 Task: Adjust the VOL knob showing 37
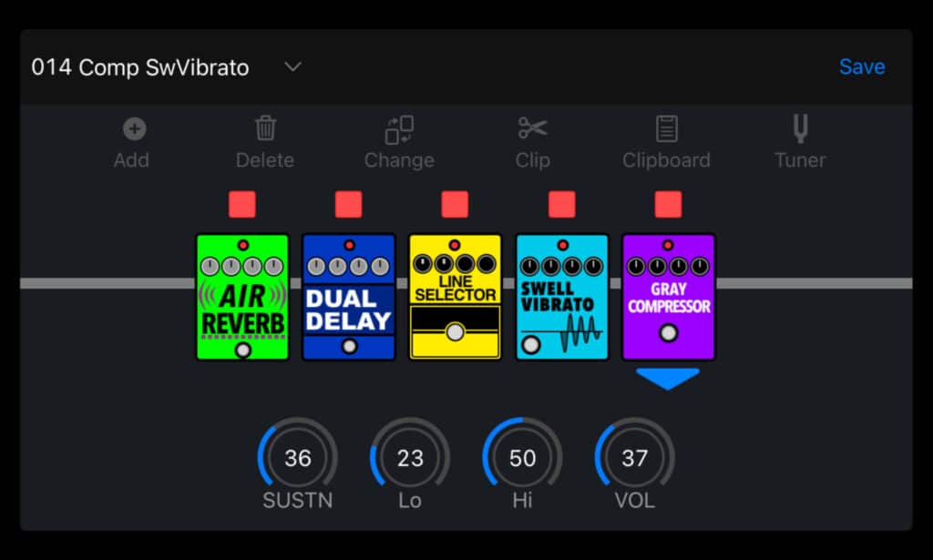coord(635,457)
